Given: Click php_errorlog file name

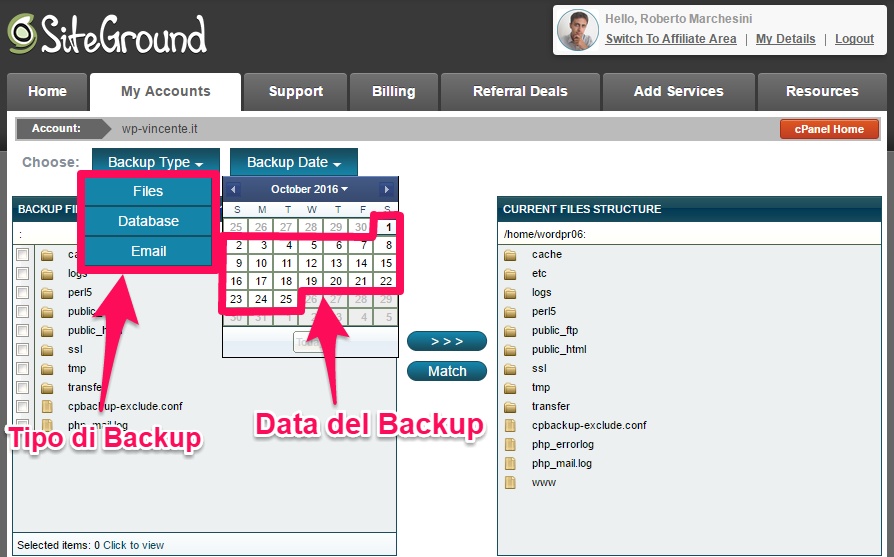Looking at the screenshot, I should (563, 445).
